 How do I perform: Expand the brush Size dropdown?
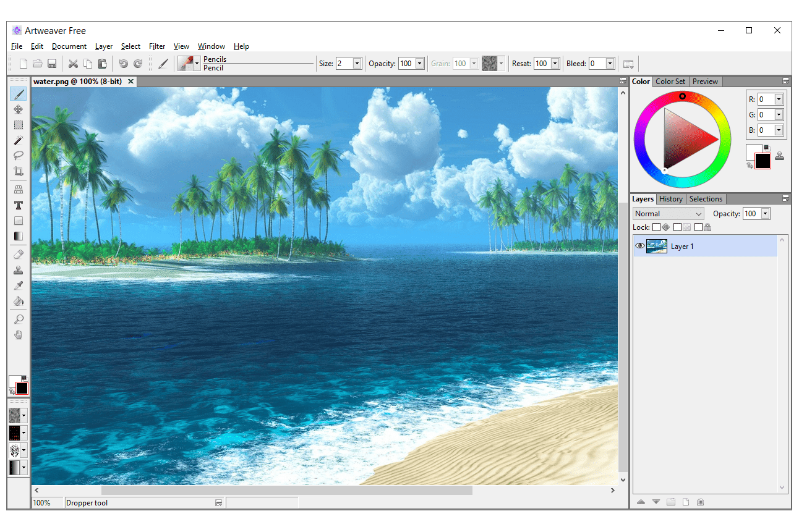click(357, 64)
